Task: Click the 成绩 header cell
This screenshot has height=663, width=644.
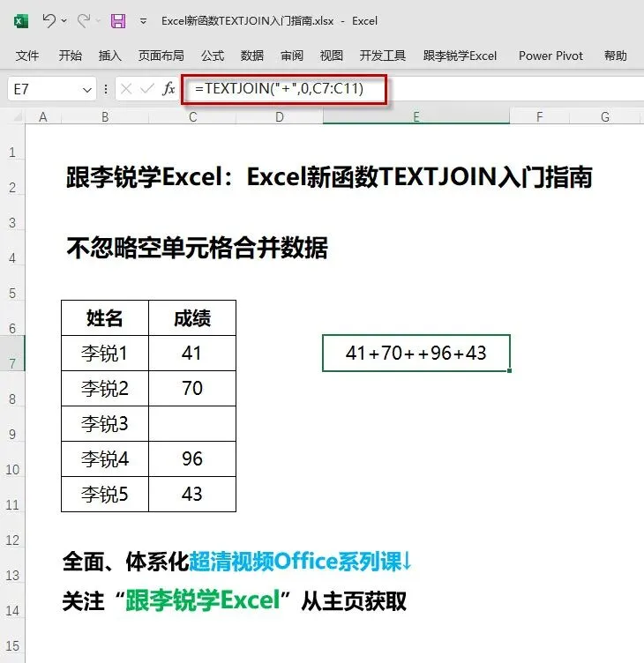Action: point(192,318)
